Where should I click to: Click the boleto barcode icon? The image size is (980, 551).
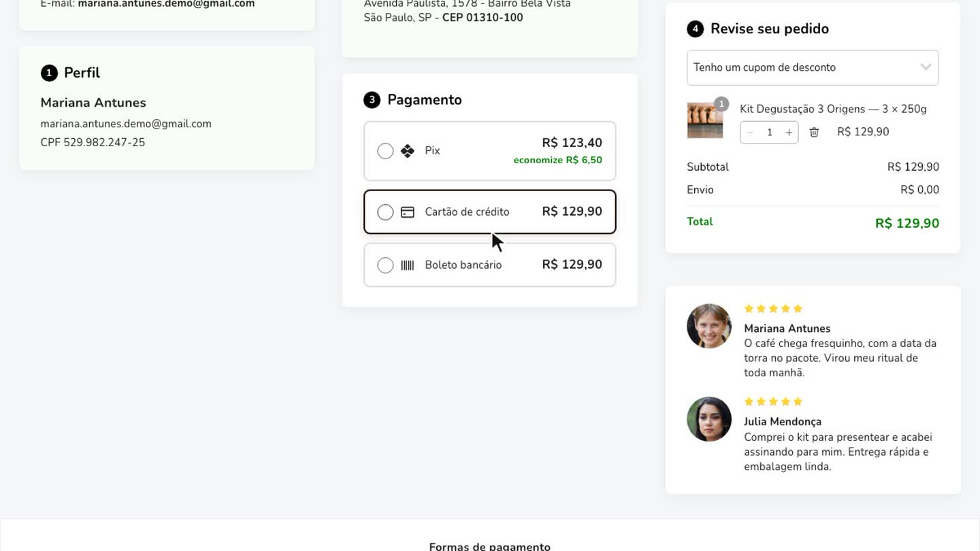click(408, 265)
